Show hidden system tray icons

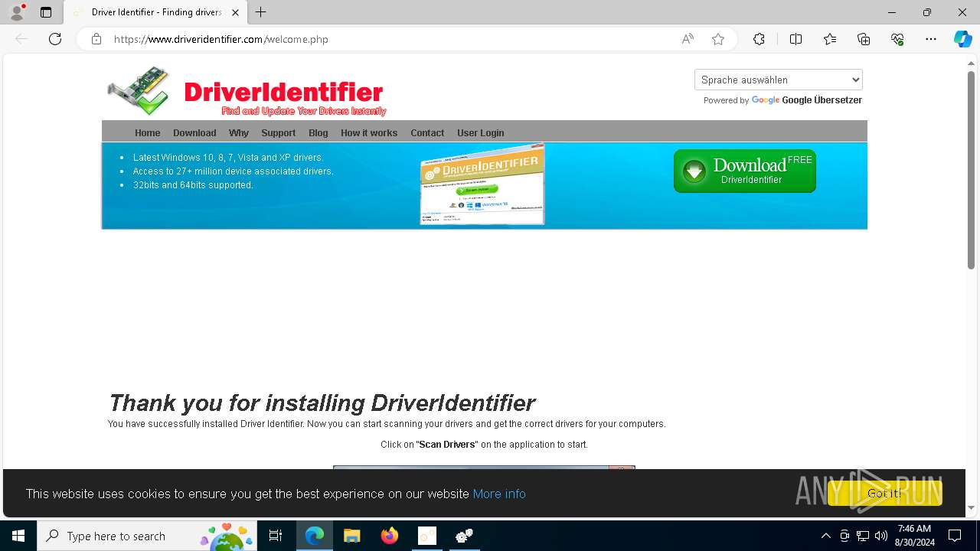pyautogui.click(x=825, y=536)
